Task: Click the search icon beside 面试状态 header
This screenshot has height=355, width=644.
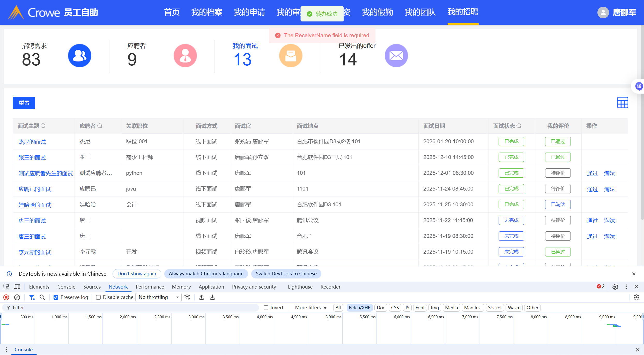Action: (519, 126)
